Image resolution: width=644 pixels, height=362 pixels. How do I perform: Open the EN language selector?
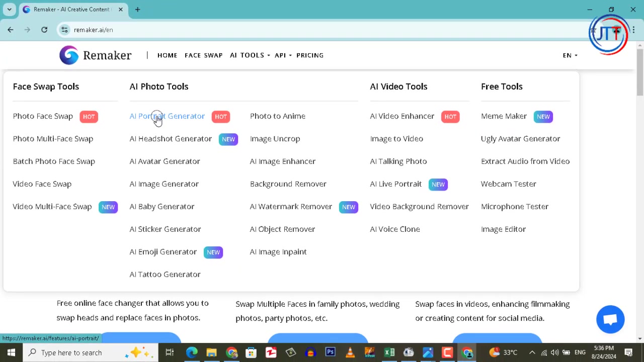[570, 55]
